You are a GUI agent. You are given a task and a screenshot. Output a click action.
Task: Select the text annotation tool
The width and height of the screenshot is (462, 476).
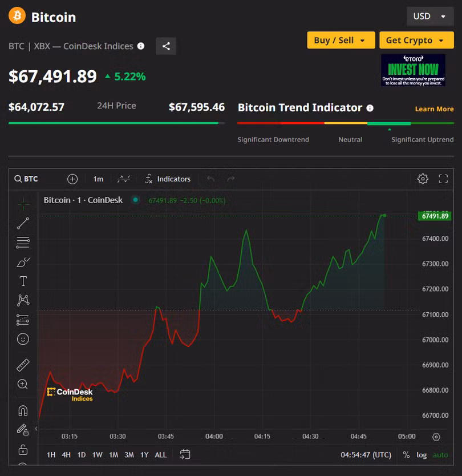click(x=23, y=281)
